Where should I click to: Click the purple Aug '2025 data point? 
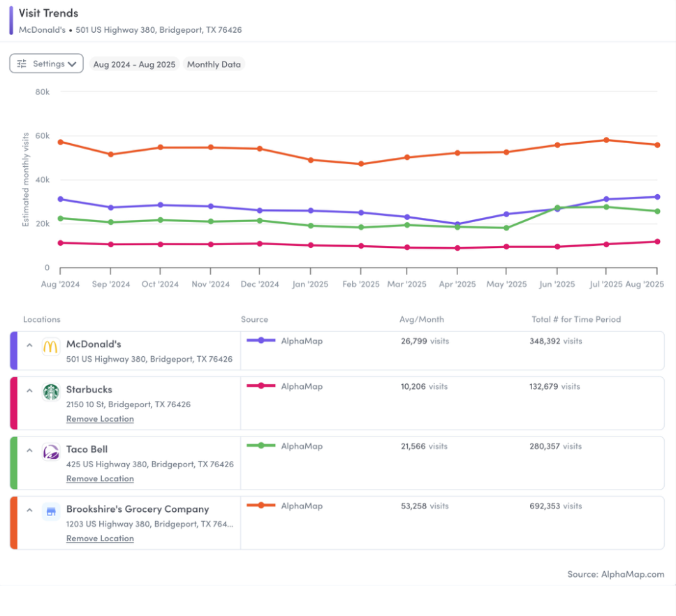[x=657, y=197]
